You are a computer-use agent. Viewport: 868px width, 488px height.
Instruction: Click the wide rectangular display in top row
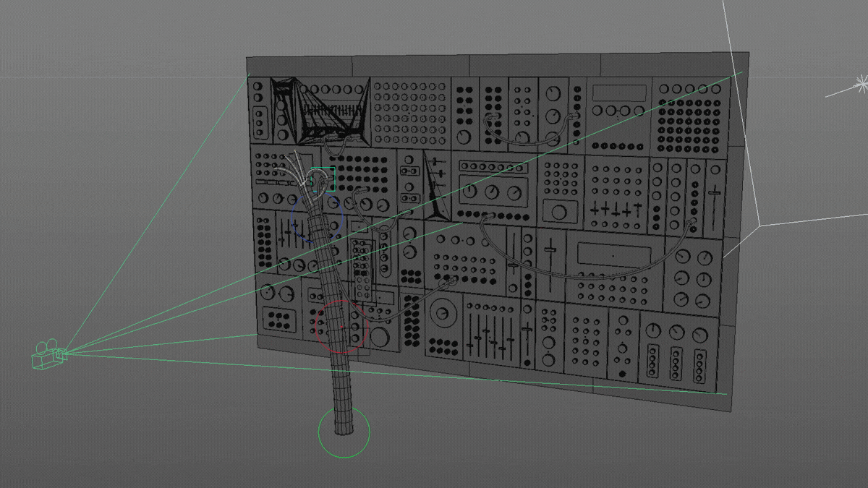point(619,93)
